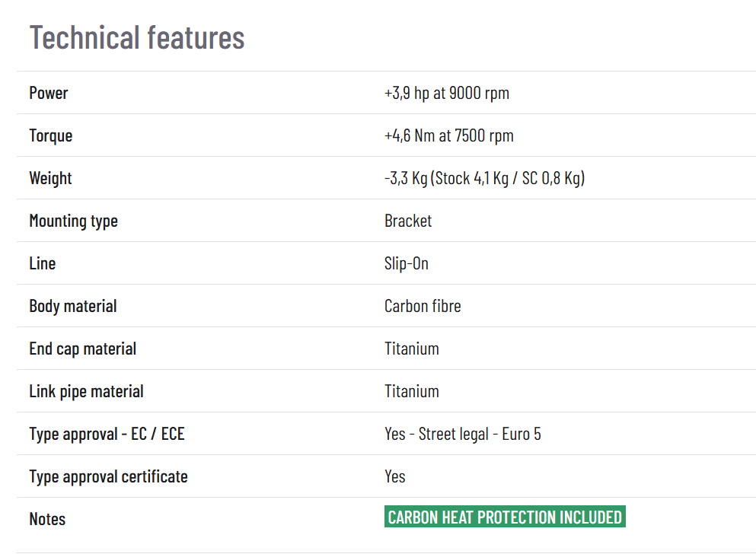The width and height of the screenshot is (756, 554).
Task: Click the Type approval - EC / ECE label
Action: [107, 434]
